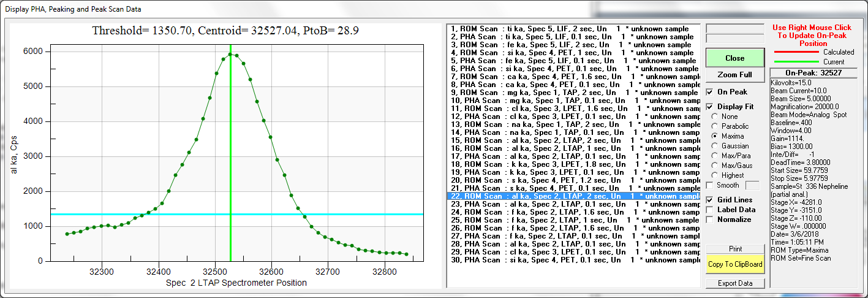Disable the Grid Lines checkbox

point(710,200)
